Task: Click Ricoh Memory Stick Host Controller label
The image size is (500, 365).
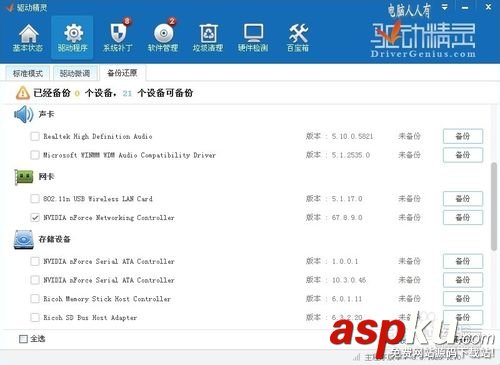Action: tap(107, 299)
